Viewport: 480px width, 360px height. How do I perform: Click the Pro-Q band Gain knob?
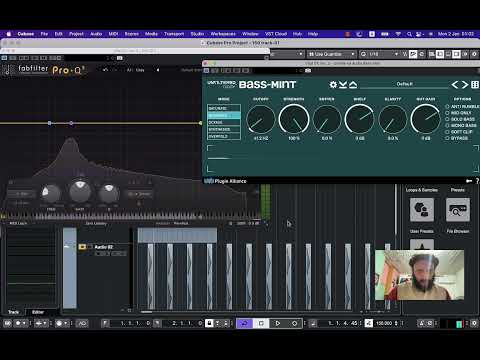80,193
